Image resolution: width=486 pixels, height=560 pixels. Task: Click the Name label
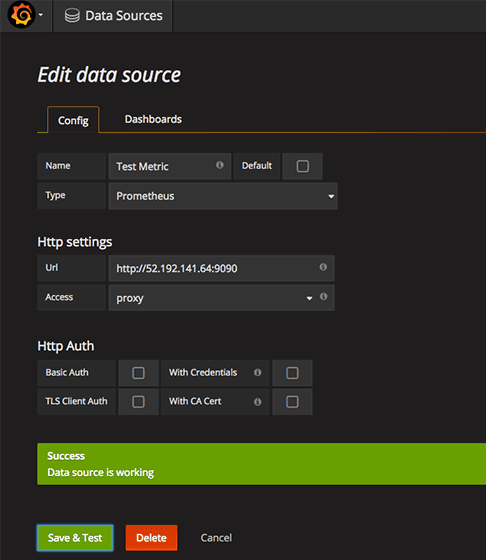[x=58, y=166]
